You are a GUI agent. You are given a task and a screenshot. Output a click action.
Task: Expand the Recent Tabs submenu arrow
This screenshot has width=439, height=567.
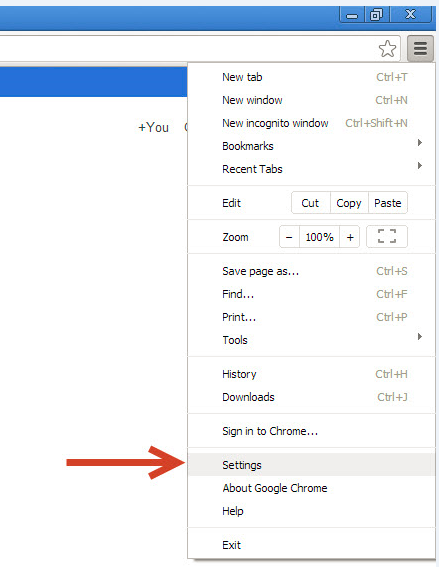click(x=419, y=166)
